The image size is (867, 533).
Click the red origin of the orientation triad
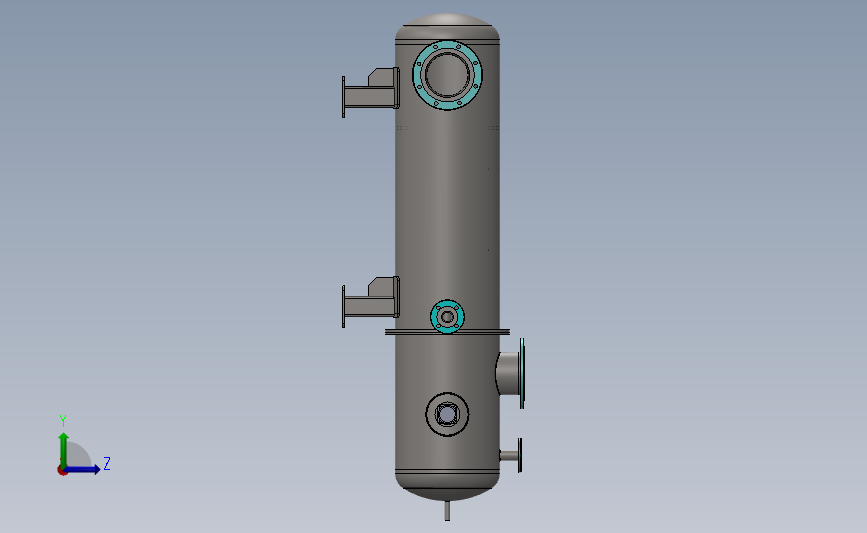[62, 471]
